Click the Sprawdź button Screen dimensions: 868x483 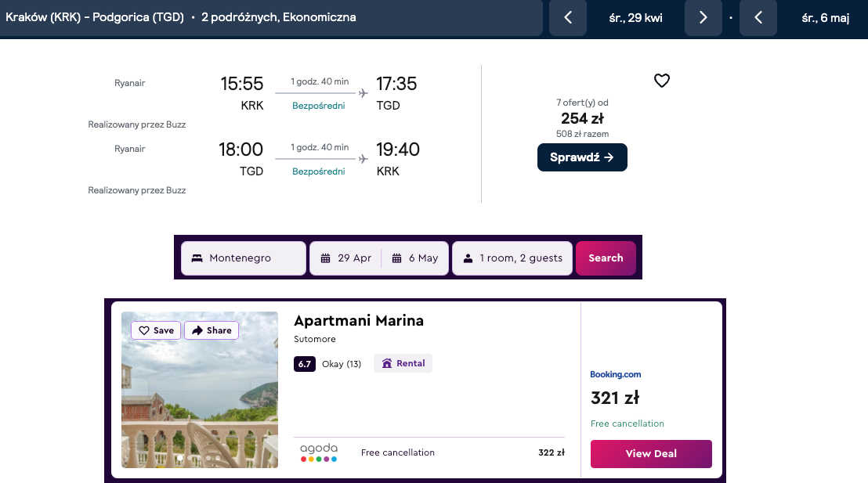(x=582, y=157)
